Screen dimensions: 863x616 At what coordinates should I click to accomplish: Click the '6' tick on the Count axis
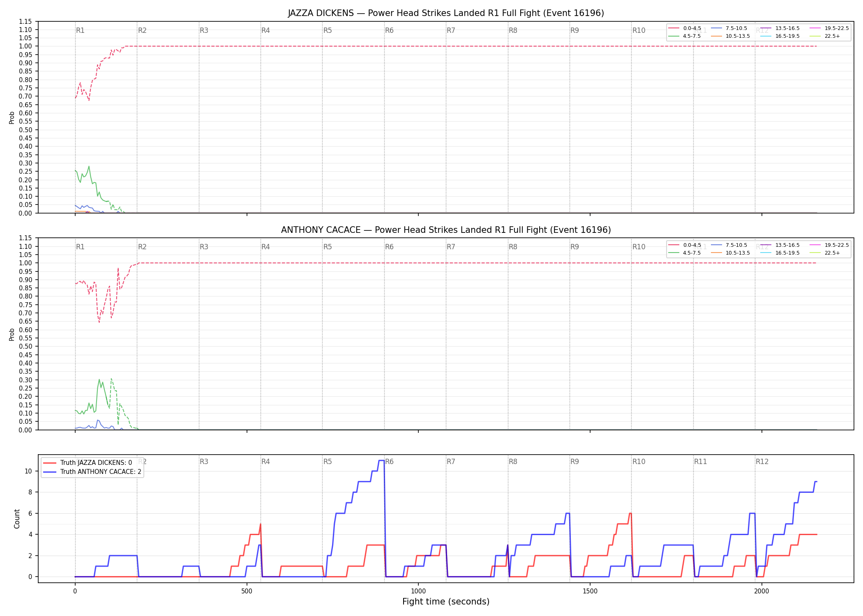30,513
